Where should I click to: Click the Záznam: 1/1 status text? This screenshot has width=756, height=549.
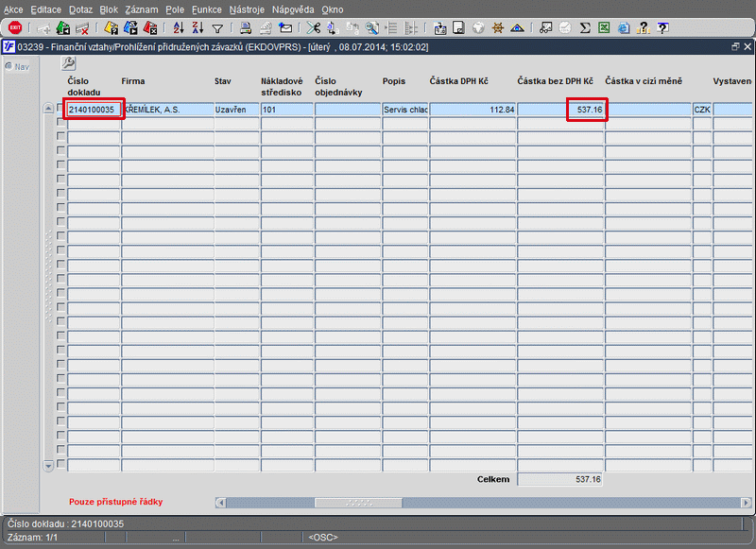[32, 537]
